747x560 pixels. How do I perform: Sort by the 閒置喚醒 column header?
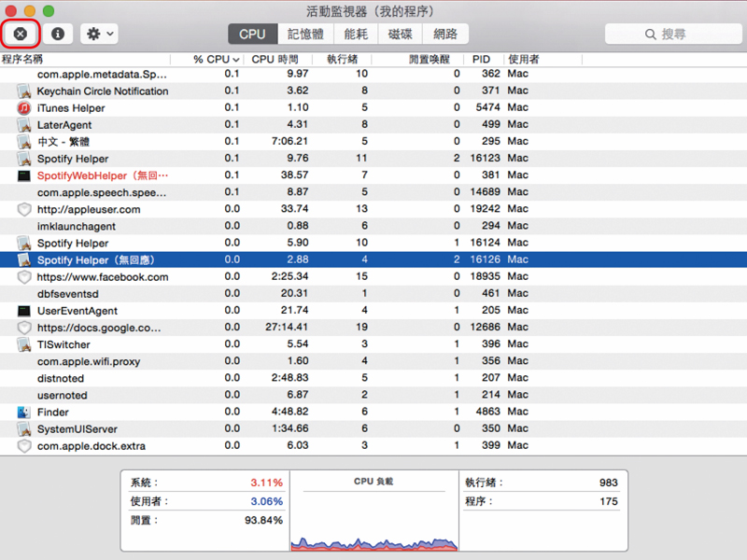[x=430, y=60]
